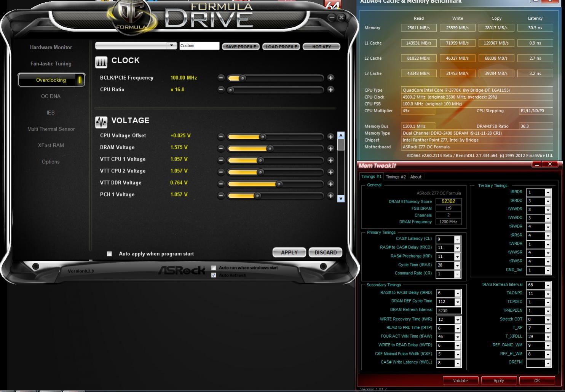565x392 pixels.
Task: Click the SAVE PROFILE button
Action: click(x=241, y=46)
